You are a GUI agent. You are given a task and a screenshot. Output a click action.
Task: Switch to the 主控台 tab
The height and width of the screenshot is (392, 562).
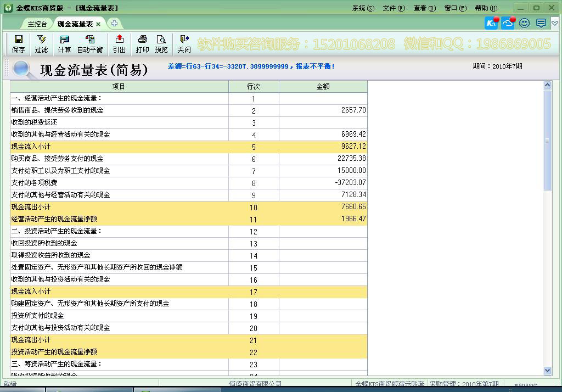(37, 24)
